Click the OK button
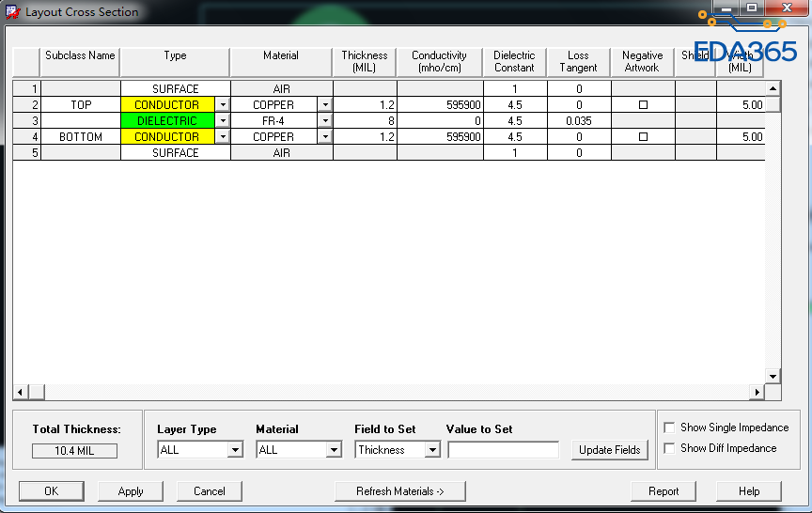812x513 pixels. 52,491
